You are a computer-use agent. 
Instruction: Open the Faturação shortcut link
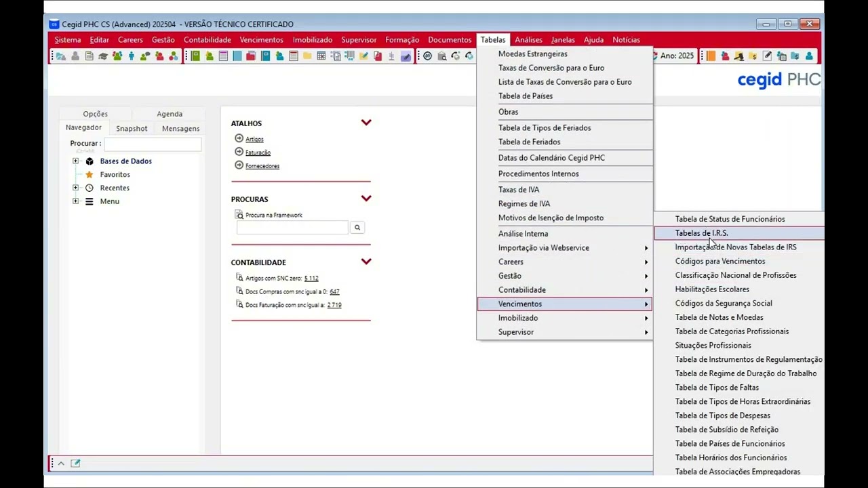point(258,152)
